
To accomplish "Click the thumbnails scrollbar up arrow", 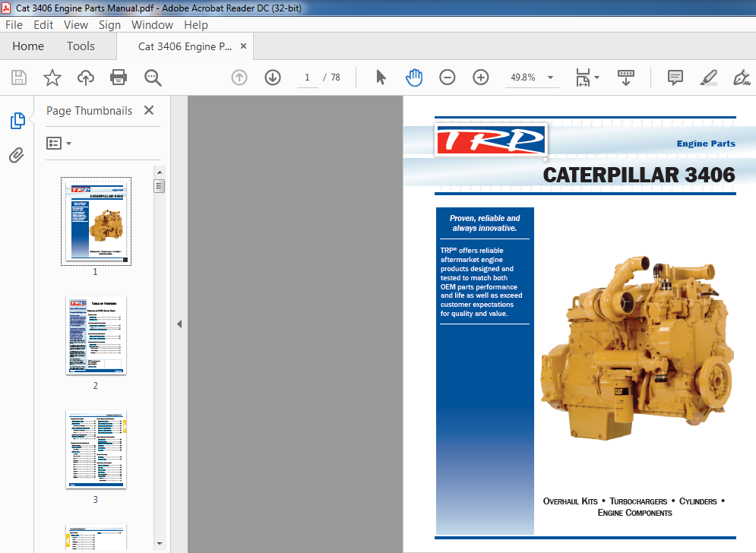I will [160, 172].
